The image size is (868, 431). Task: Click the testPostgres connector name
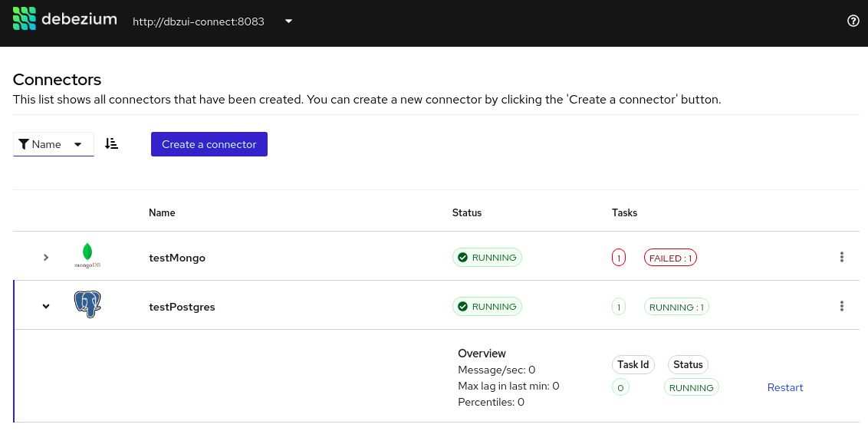coord(182,308)
